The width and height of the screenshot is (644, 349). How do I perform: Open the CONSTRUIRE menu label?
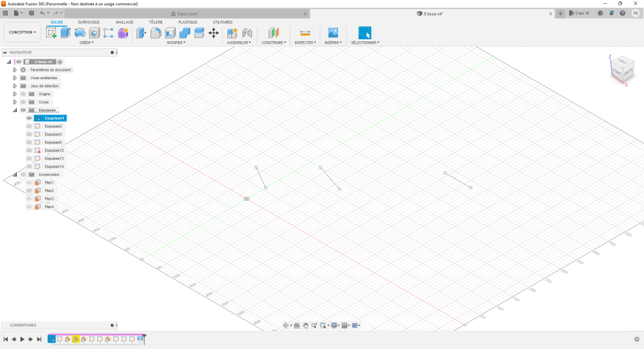point(274,42)
